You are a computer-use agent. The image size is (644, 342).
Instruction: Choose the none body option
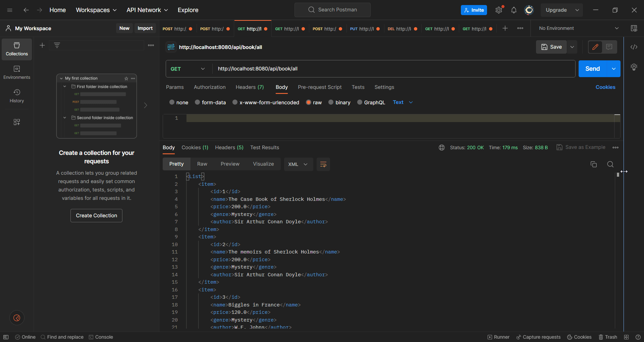(172, 102)
